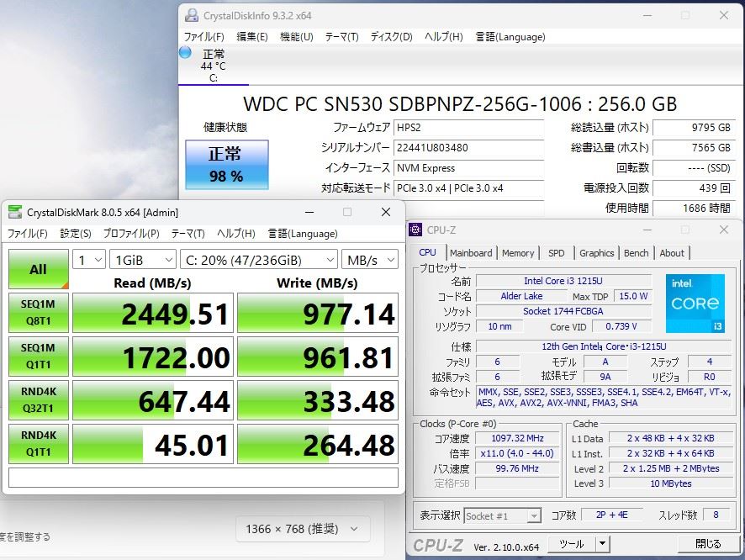Click the CPU-Z app icon in title bar
Viewport: 745px width, 560px height.
tap(415, 230)
